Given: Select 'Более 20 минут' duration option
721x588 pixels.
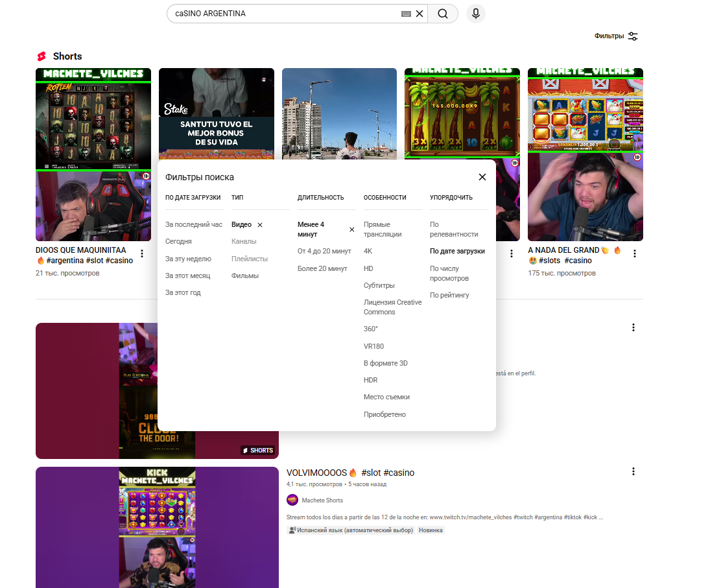Looking at the screenshot, I should (x=322, y=268).
